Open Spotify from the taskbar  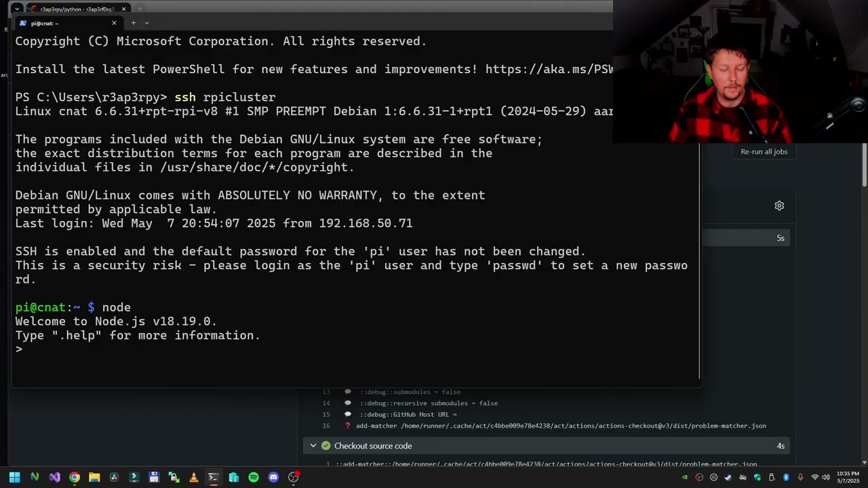[x=254, y=477]
